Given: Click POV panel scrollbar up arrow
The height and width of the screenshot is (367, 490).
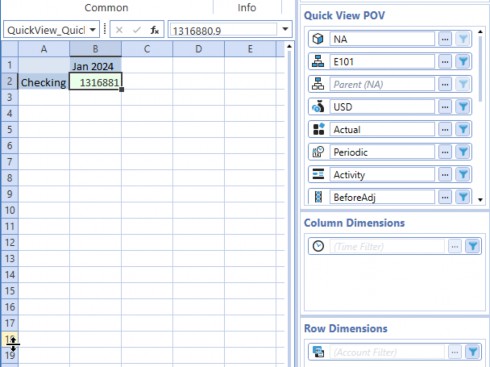Looking at the screenshot, I should 480,32.
